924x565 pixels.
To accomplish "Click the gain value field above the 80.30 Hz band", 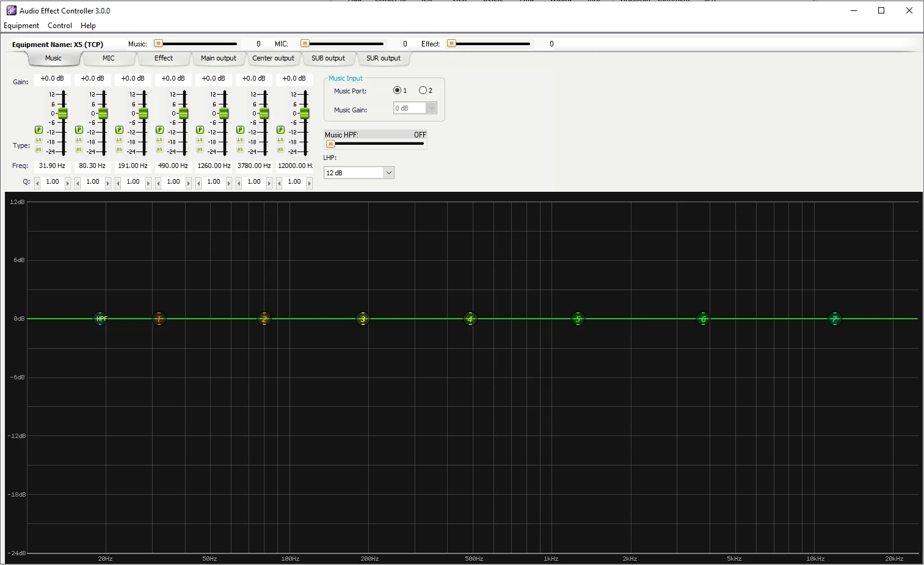I will 92,79.
